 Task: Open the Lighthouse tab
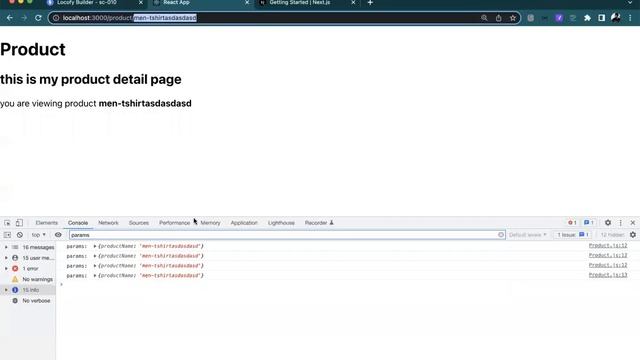click(x=281, y=223)
